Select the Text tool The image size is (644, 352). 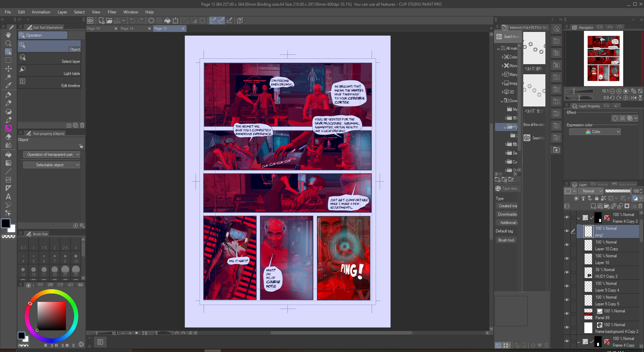pyautogui.click(x=8, y=196)
